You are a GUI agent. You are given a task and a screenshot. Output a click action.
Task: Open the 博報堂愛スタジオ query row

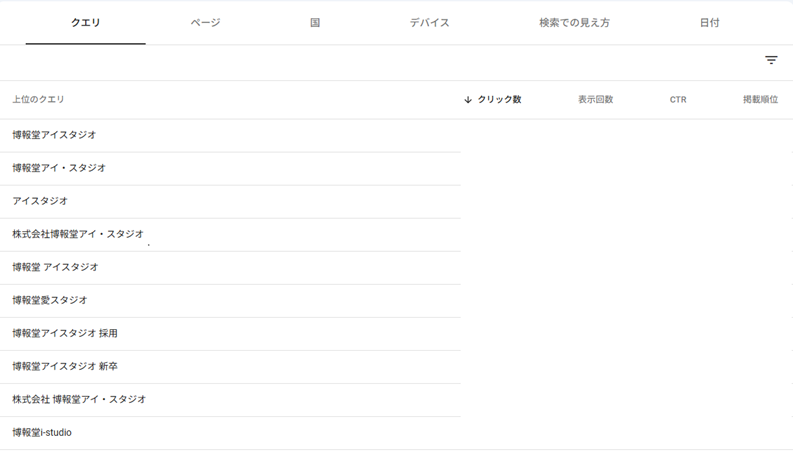click(x=50, y=300)
